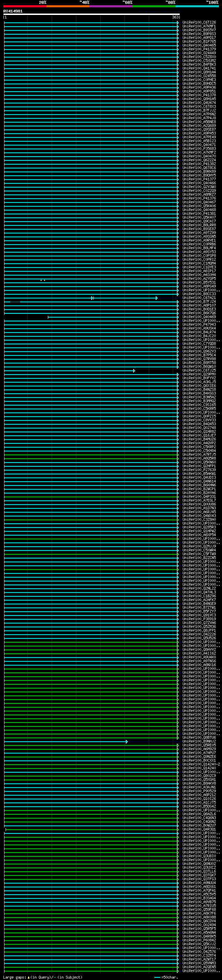Screen dimensions: 222x980
Task: Select hit UniRef100_Q29PM0
Action: click(x=199, y=374)
